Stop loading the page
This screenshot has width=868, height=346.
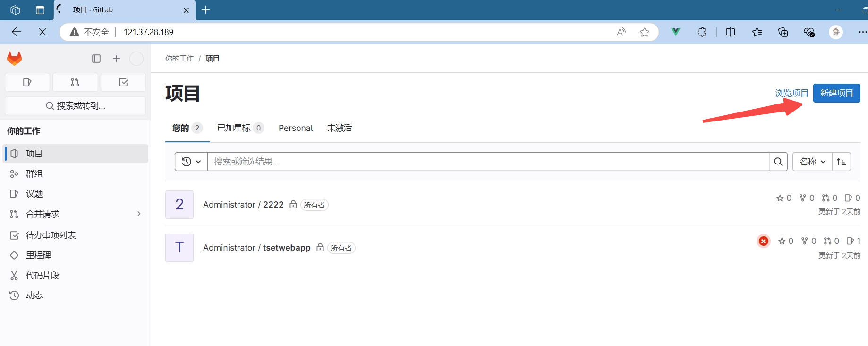[x=43, y=32]
